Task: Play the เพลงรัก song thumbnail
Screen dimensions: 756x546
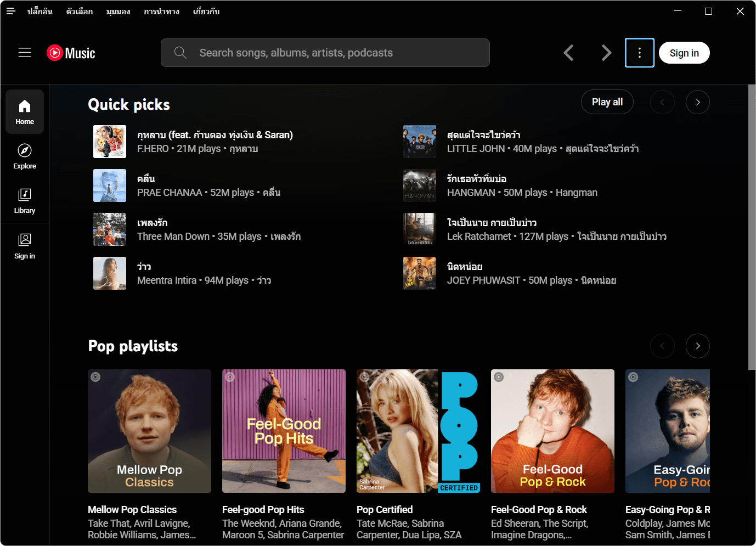Action: click(110, 229)
